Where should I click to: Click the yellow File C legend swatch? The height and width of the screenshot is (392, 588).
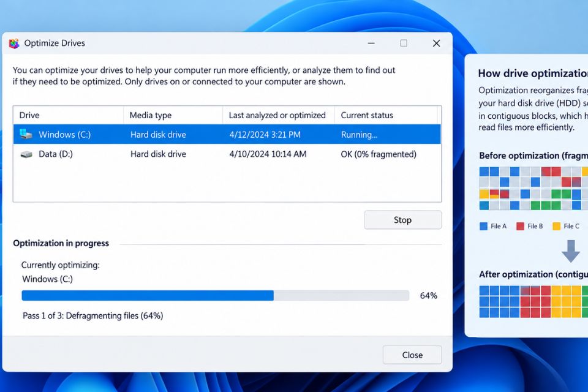557,226
